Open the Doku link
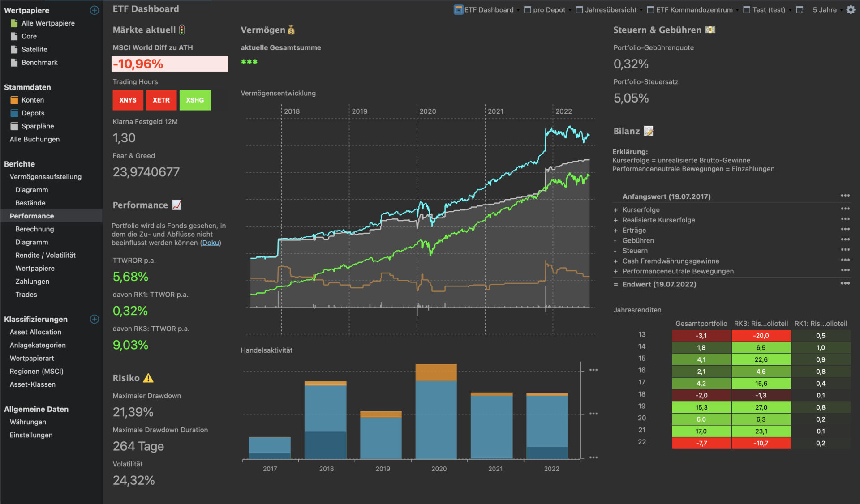860x504 pixels. pyautogui.click(x=210, y=243)
